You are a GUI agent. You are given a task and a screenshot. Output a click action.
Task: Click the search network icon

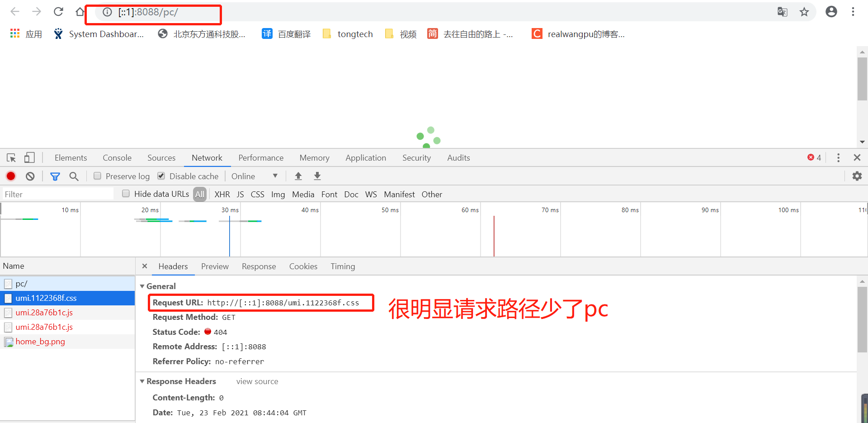point(74,176)
